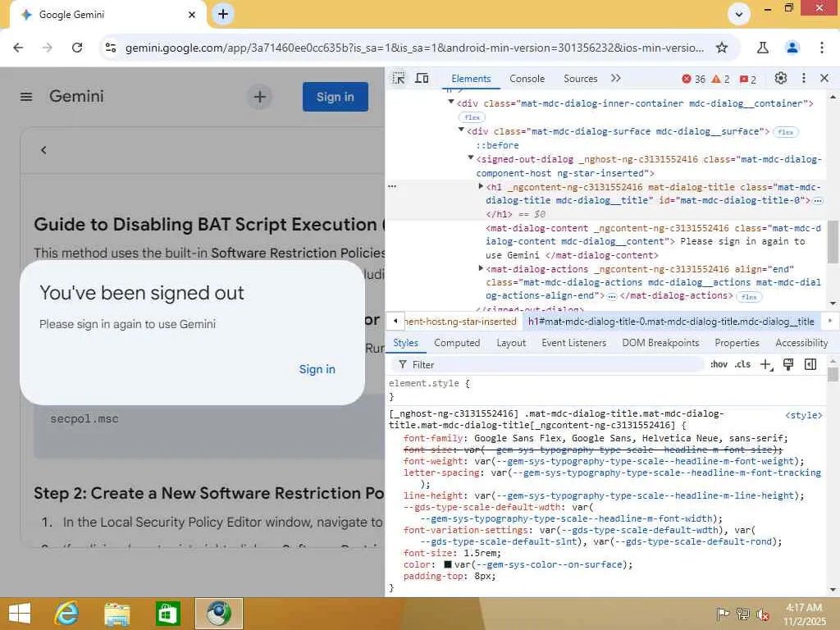The width and height of the screenshot is (840, 630).
Task: Bookmark this page with star icon
Action: [x=722, y=48]
